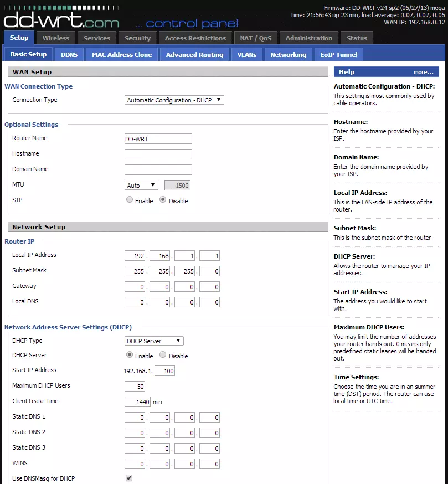Screen dimensions: 448x484
Task: Click the Maximum DHCP Users field
Action: coord(135,387)
